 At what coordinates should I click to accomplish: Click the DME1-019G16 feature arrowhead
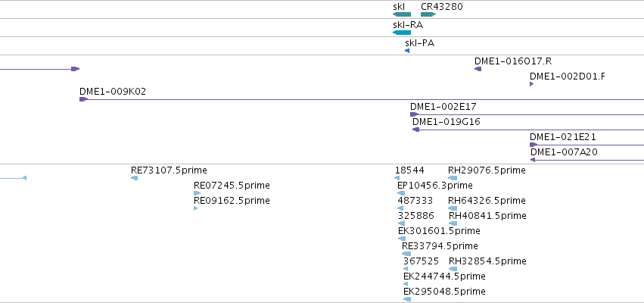click(415, 130)
